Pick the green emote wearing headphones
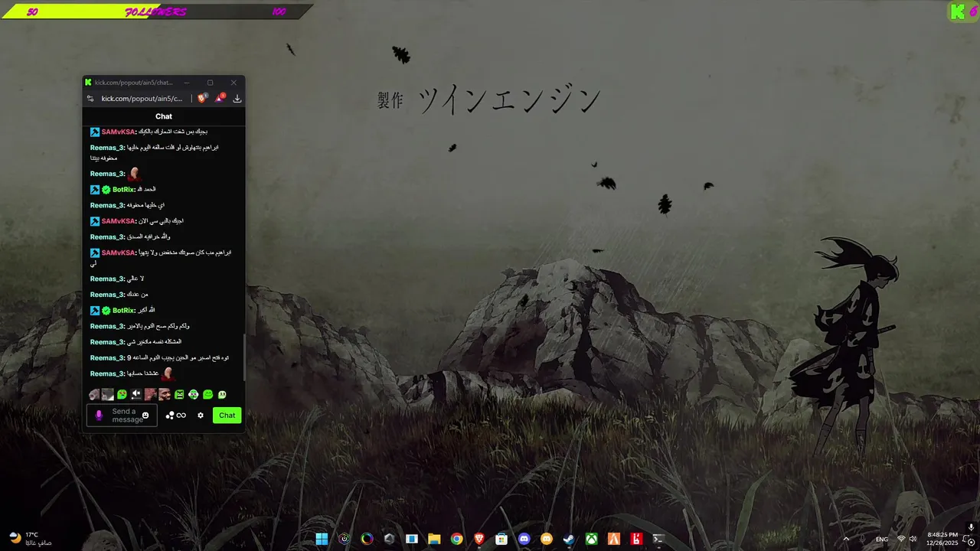This screenshot has width=980, height=551. tap(193, 395)
